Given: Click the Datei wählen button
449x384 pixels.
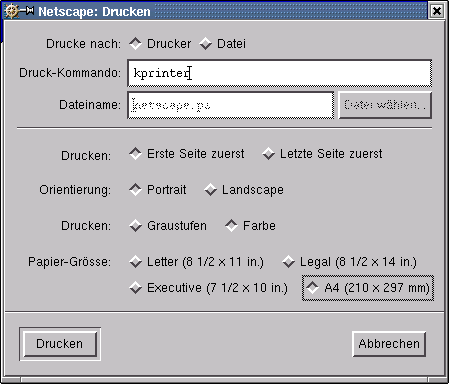Looking at the screenshot, I should (x=385, y=105).
